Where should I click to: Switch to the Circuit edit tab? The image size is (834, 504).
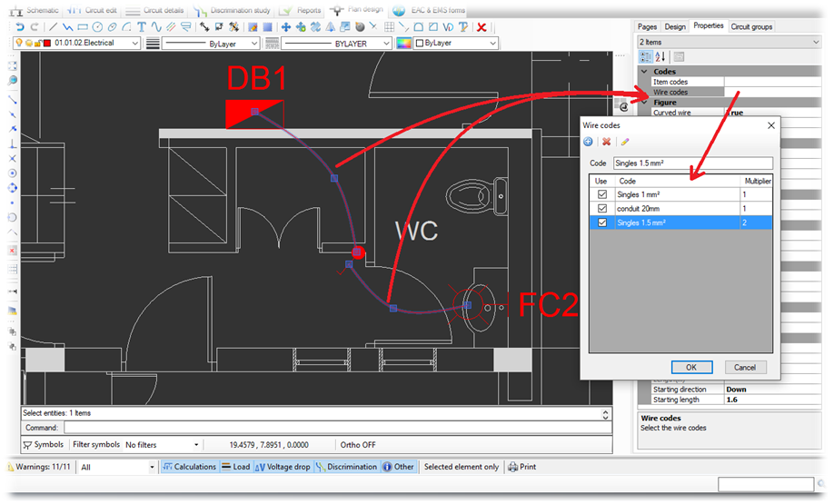[x=93, y=10]
